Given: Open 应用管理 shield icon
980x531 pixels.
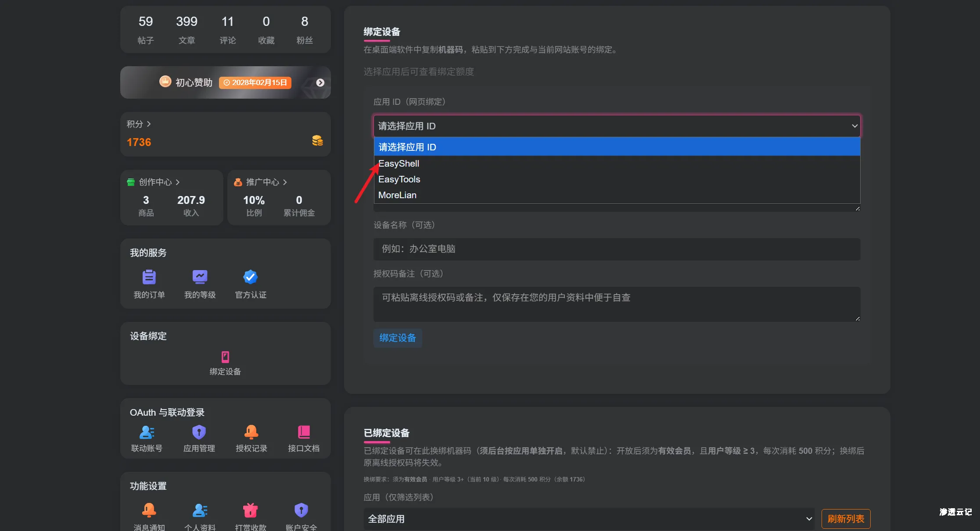Looking at the screenshot, I should (x=199, y=432).
